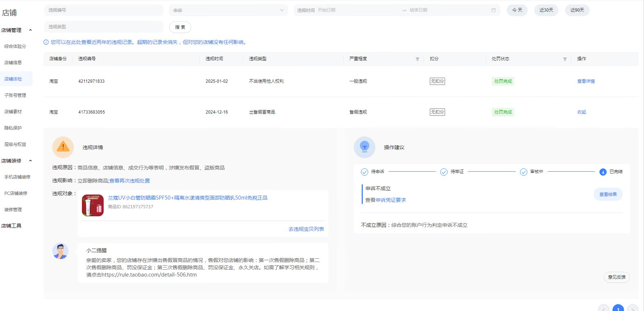
Task: Click the 违规时间 column header
Action: (x=214, y=59)
